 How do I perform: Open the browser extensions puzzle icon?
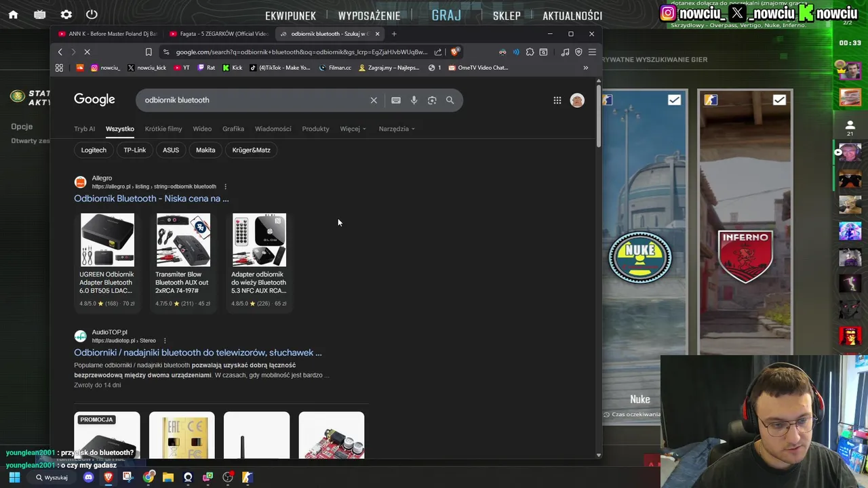[x=530, y=52]
